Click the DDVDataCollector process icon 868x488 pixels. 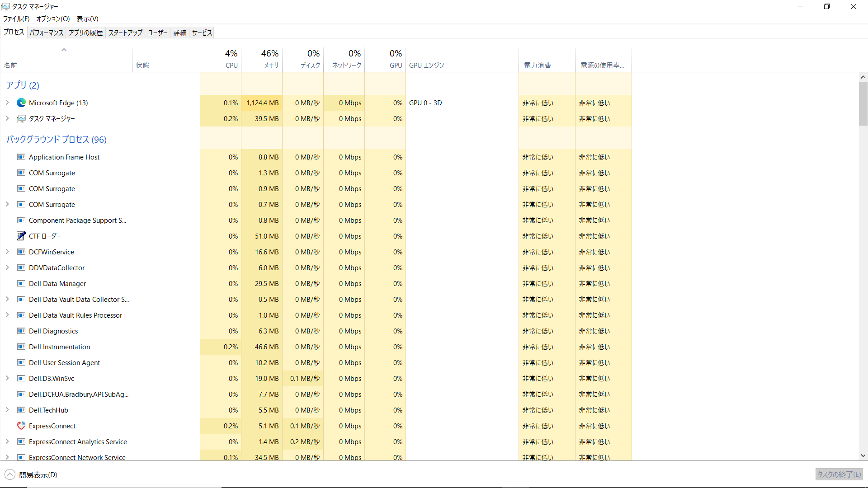(21, 268)
